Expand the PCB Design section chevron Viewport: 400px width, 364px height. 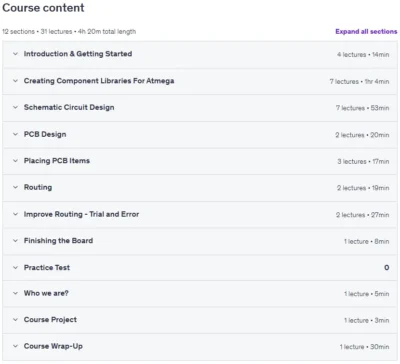tap(15, 134)
